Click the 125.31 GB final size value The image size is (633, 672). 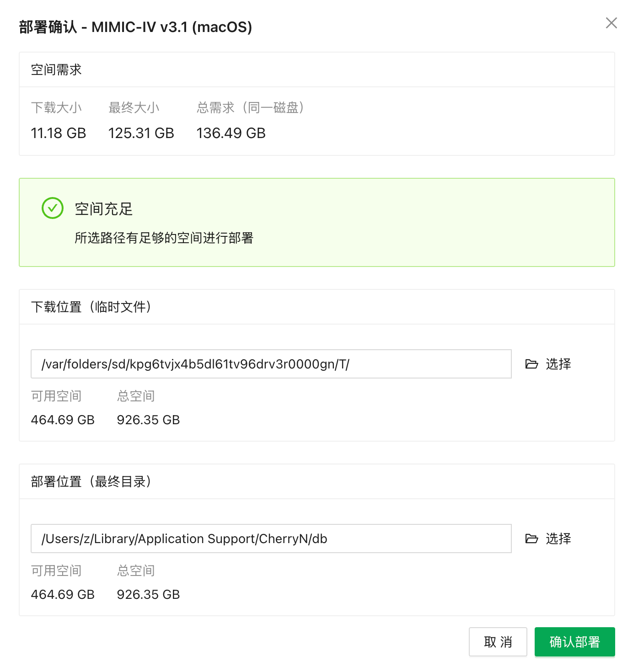(x=141, y=133)
